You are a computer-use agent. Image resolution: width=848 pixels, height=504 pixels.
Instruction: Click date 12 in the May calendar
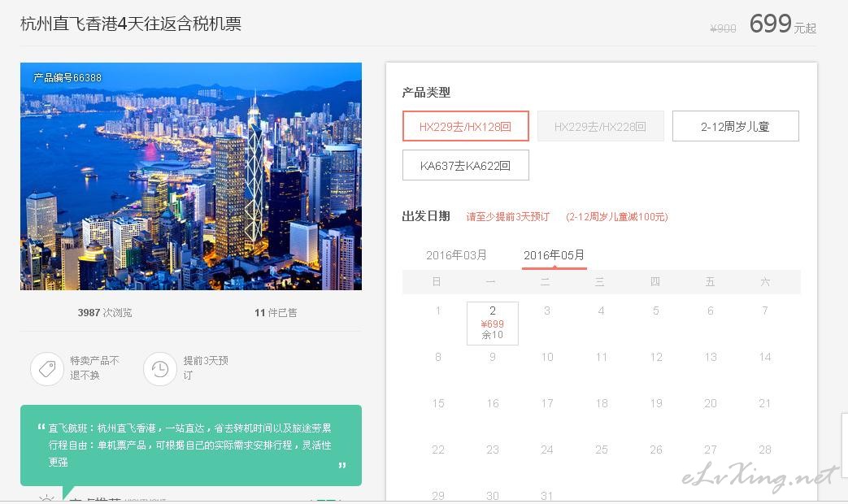pos(656,357)
